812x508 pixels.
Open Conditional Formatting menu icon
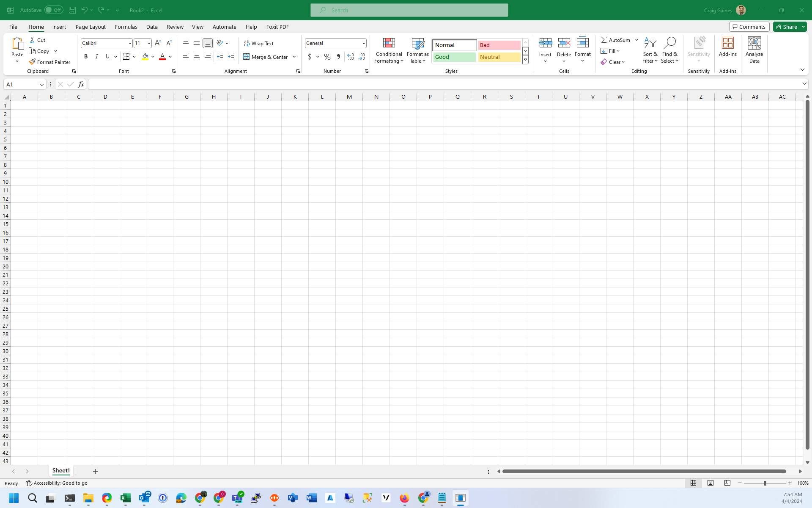pos(389,43)
